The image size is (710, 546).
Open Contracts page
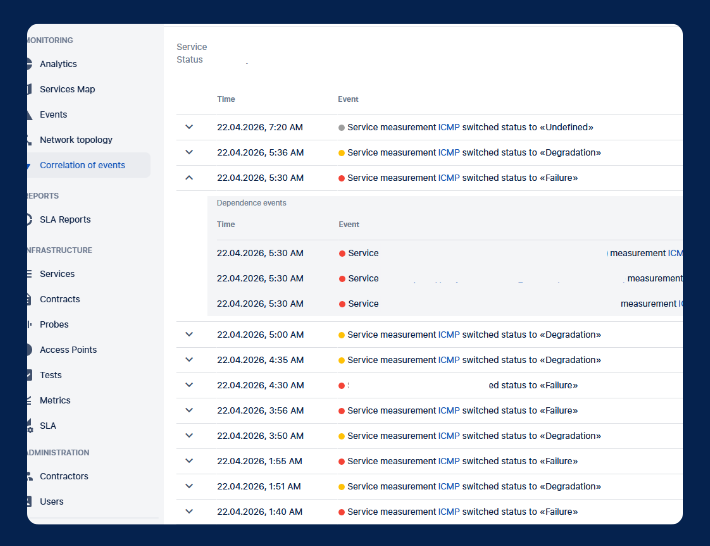[x=60, y=299]
